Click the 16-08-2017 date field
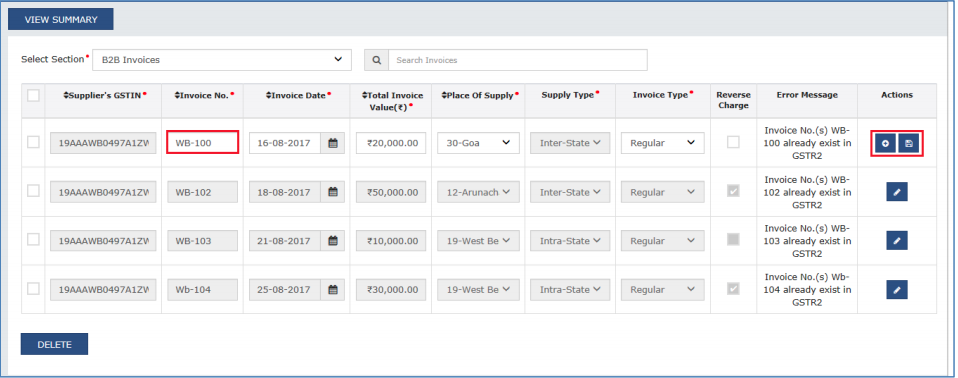 point(285,143)
